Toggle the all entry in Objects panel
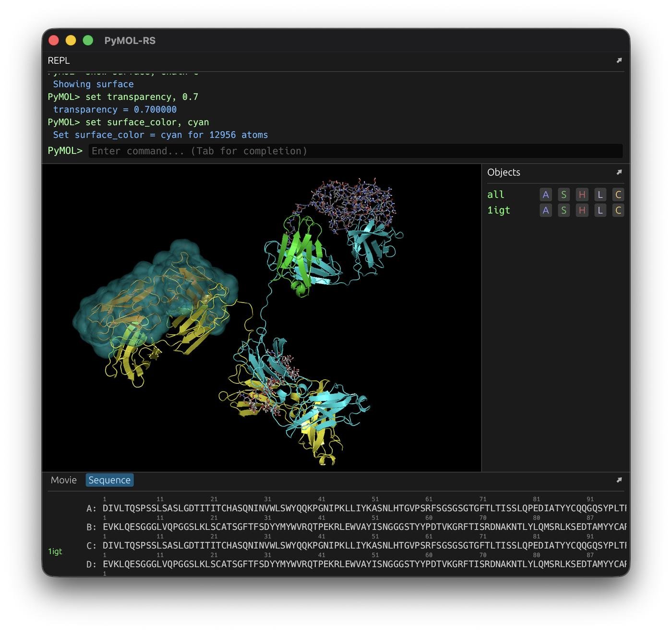 [495, 194]
